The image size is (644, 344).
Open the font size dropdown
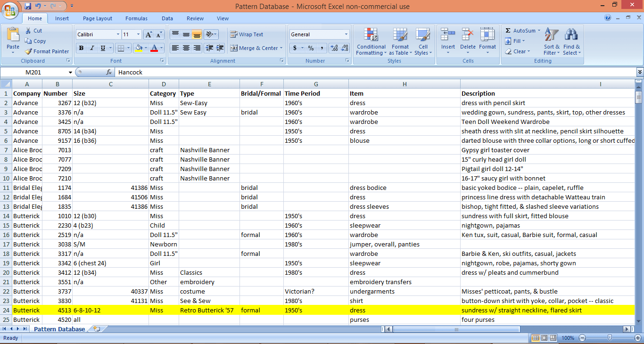(x=138, y=34)
